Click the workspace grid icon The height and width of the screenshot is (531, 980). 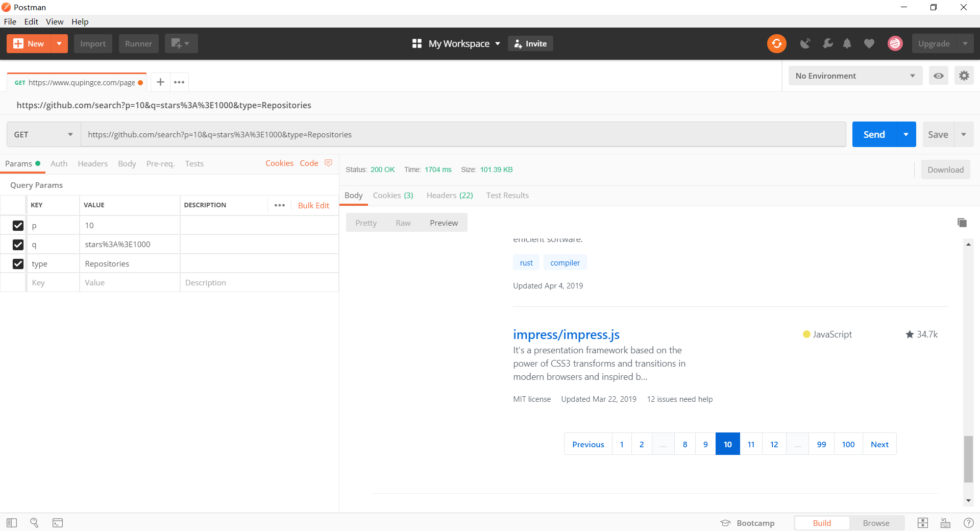tap(417, 43)
